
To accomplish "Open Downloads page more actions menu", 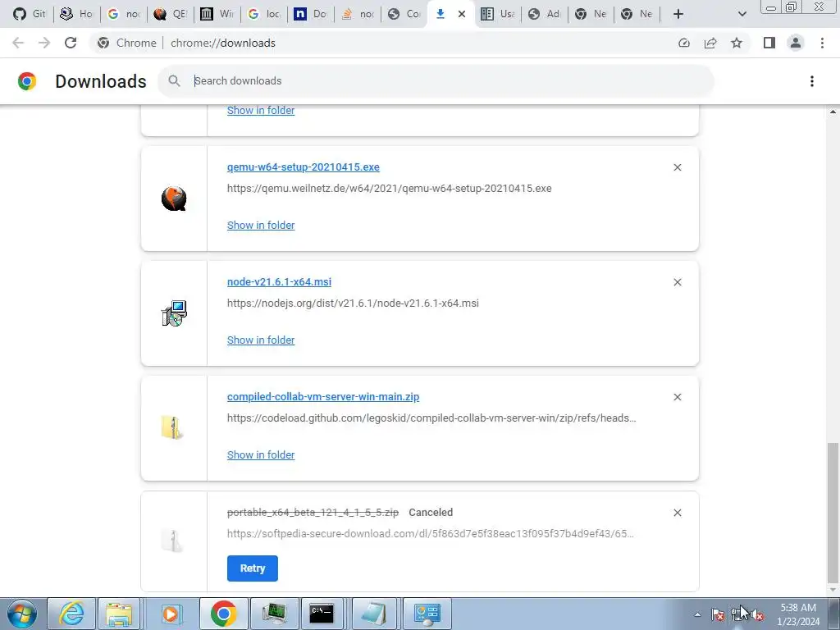I will coord(811,81).
